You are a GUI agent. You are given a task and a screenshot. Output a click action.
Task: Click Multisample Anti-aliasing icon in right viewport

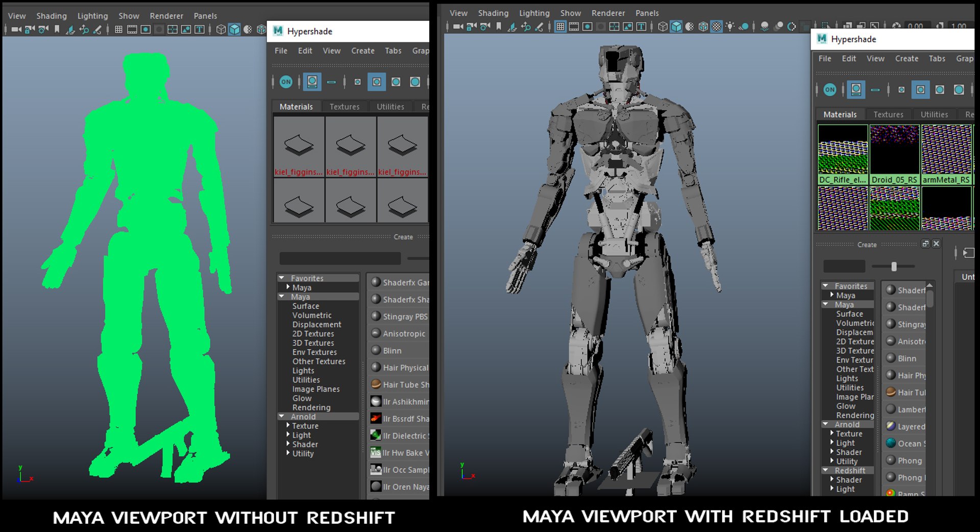tap(792, 27)
